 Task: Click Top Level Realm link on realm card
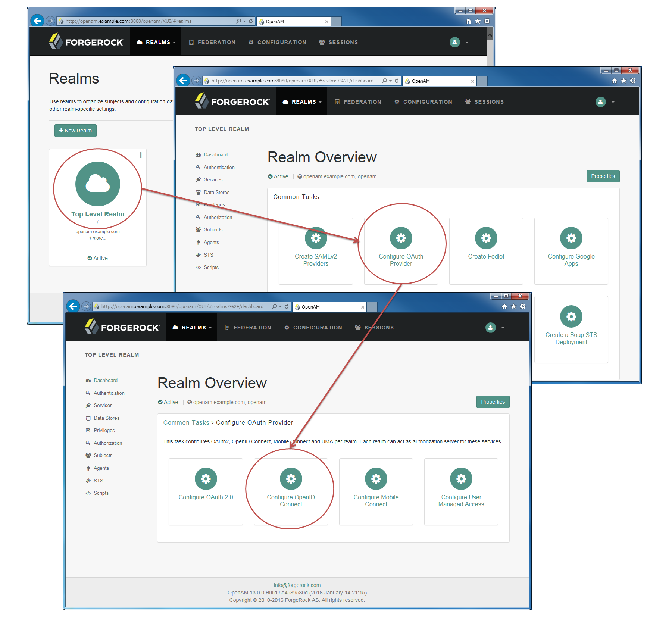pyautogui.click(x=98, y=214)
